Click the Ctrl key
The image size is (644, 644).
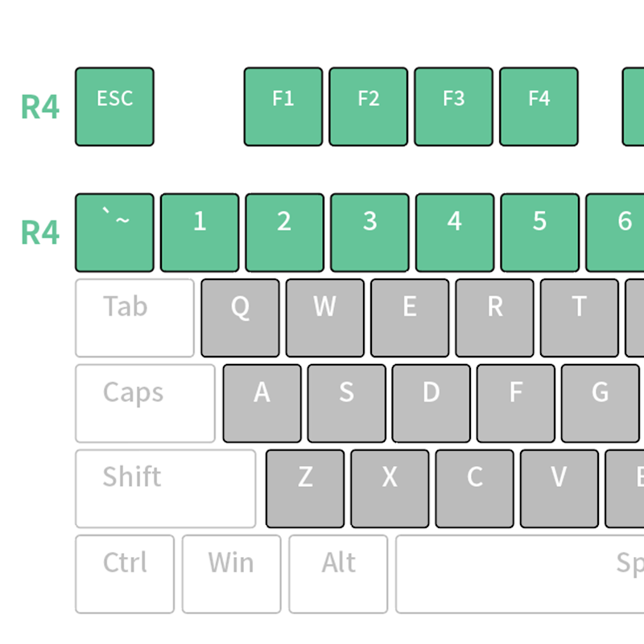125,574
